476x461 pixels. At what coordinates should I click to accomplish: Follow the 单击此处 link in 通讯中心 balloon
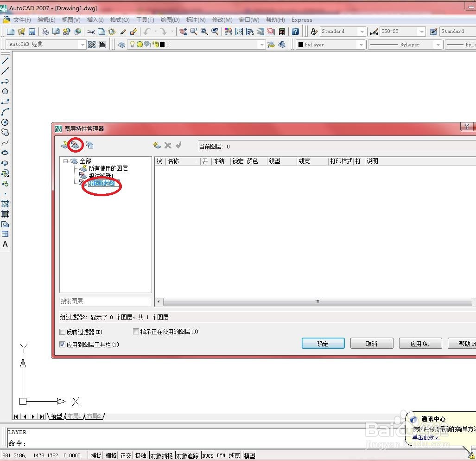(425, 437)
